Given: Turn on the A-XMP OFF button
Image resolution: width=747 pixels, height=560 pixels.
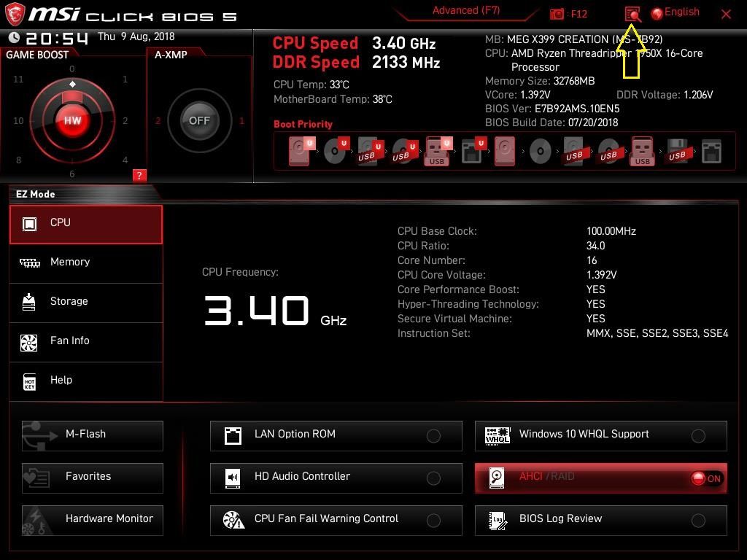Looking at the screenshot, I should coord(200,120).
